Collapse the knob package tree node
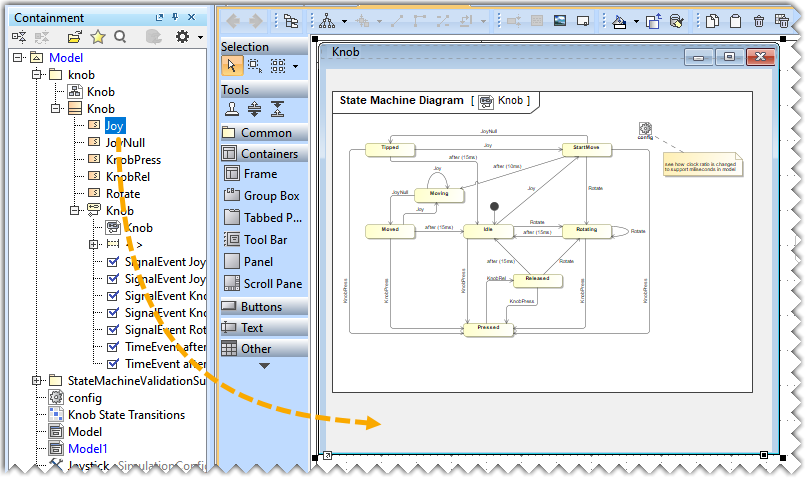Screen dimensions: 806x479 click(x=37, y=75)
